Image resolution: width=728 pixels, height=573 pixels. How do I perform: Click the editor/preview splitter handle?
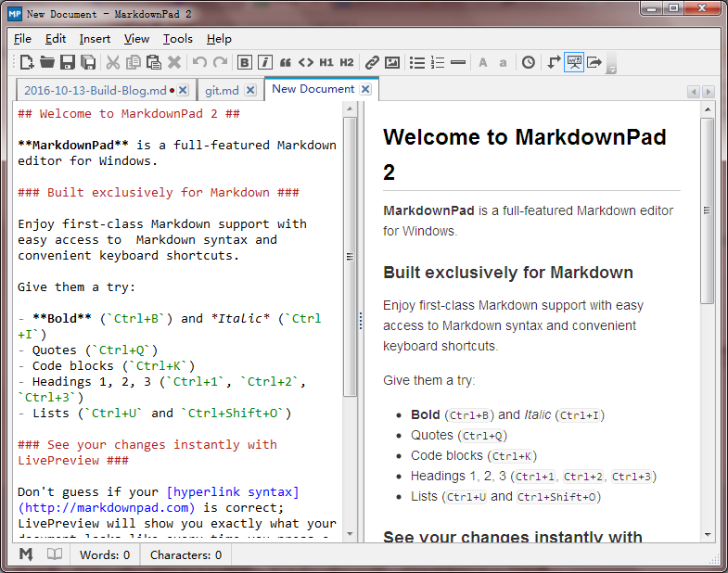pos(361,321)
